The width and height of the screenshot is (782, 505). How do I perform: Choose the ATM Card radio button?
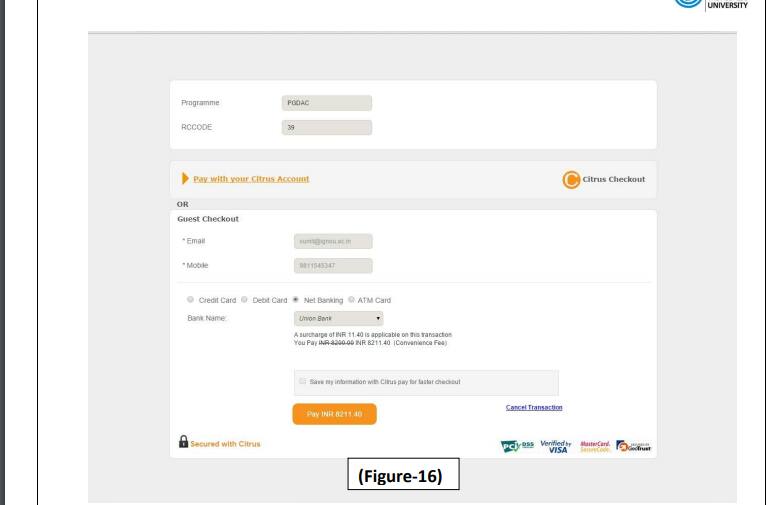coord(353,299)
